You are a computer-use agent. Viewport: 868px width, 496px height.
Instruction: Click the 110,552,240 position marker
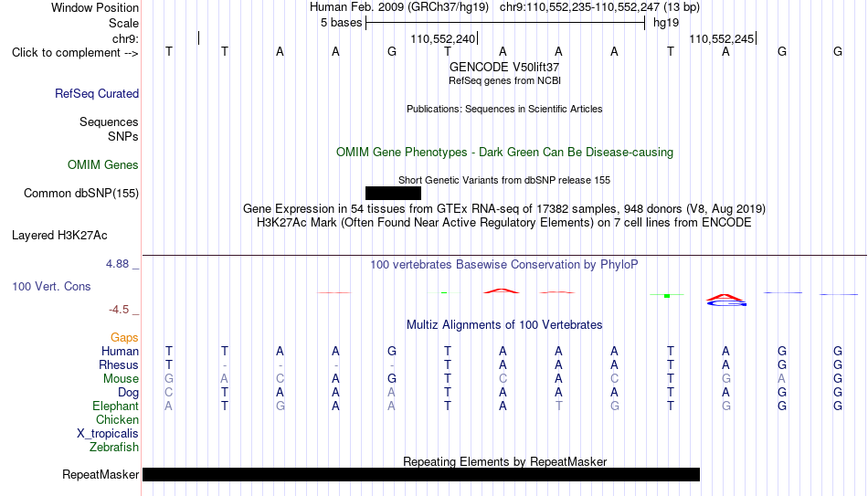click(443, 38)
